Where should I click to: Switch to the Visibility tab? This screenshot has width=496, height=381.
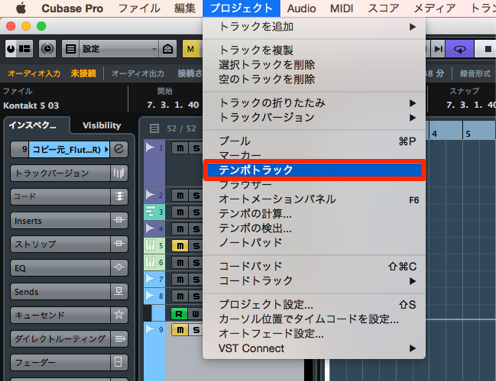102,125
